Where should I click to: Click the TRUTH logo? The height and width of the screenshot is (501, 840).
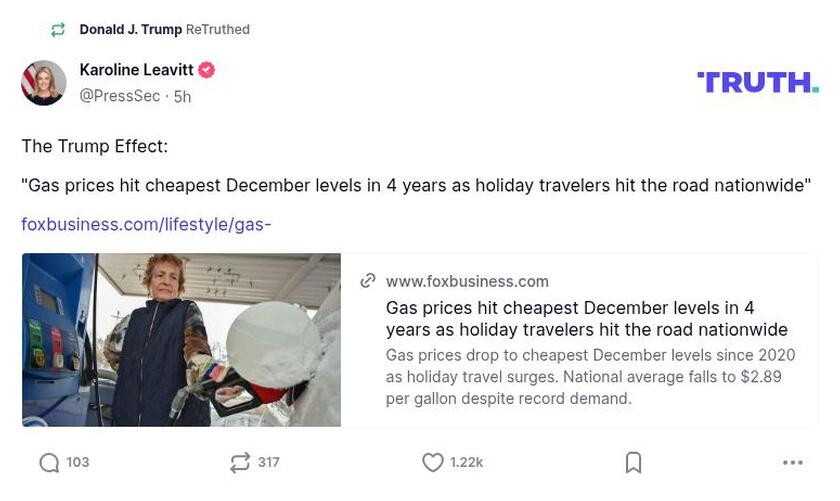tap(757, 82)
